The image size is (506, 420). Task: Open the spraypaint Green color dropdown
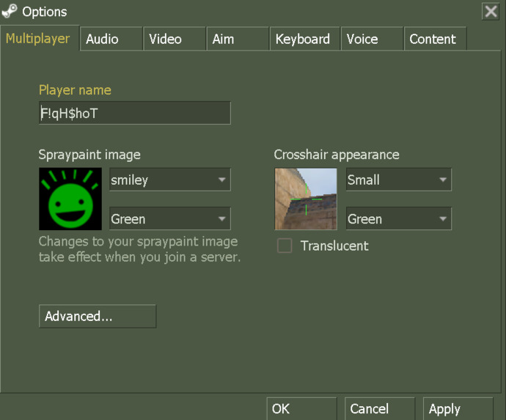[169, 218]
